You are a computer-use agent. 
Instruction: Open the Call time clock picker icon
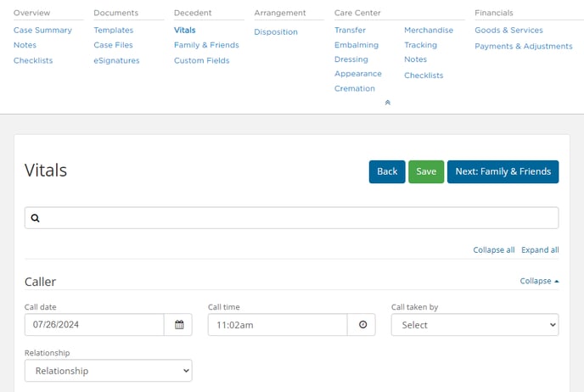(362, 325)
